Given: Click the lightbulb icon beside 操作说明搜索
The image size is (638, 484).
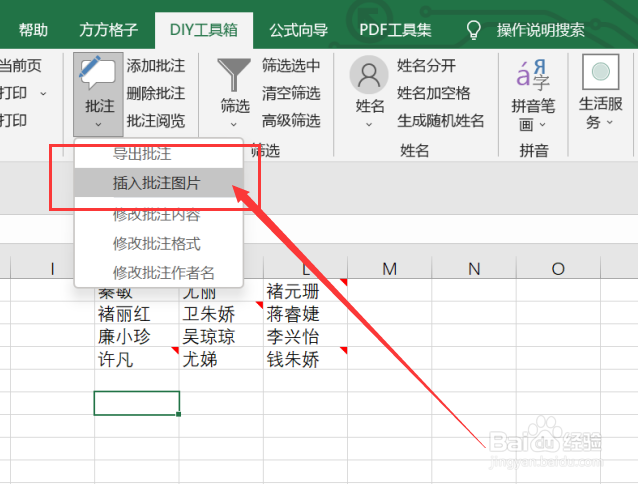Looking at the screenshot, I should 473,30.
